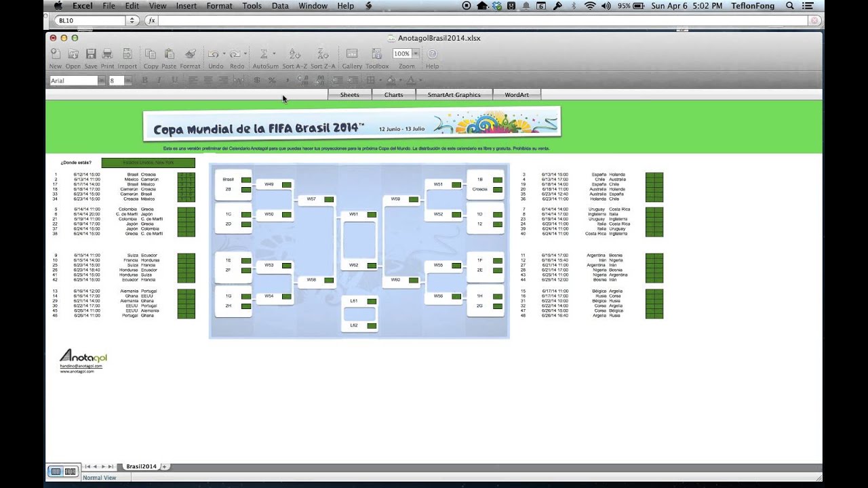The width and height of the screenshot is (868, 488).
Task: Click the fx formula button
Action: (151, 20)
